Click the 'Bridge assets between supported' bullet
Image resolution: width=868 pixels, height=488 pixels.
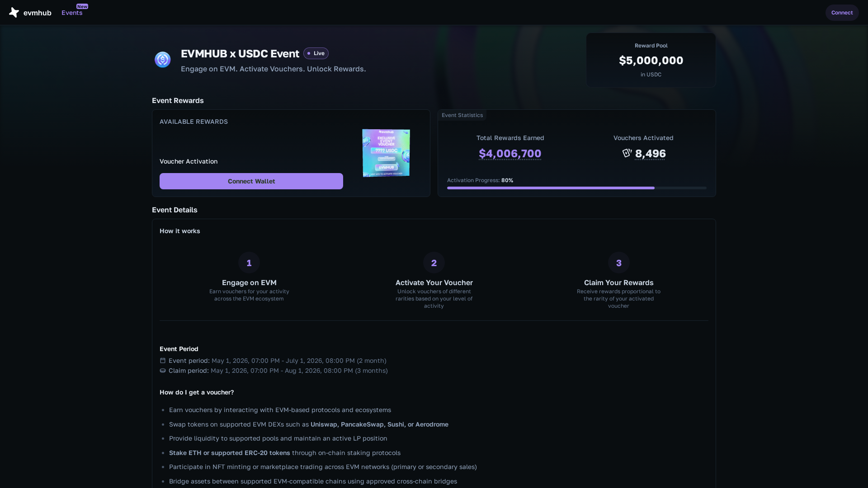pos(313,481)
